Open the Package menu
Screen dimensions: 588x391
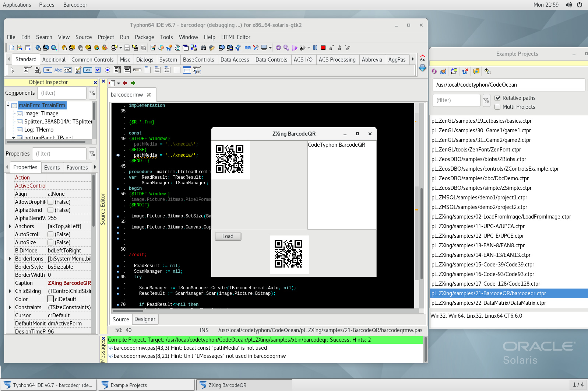[144, 37]
